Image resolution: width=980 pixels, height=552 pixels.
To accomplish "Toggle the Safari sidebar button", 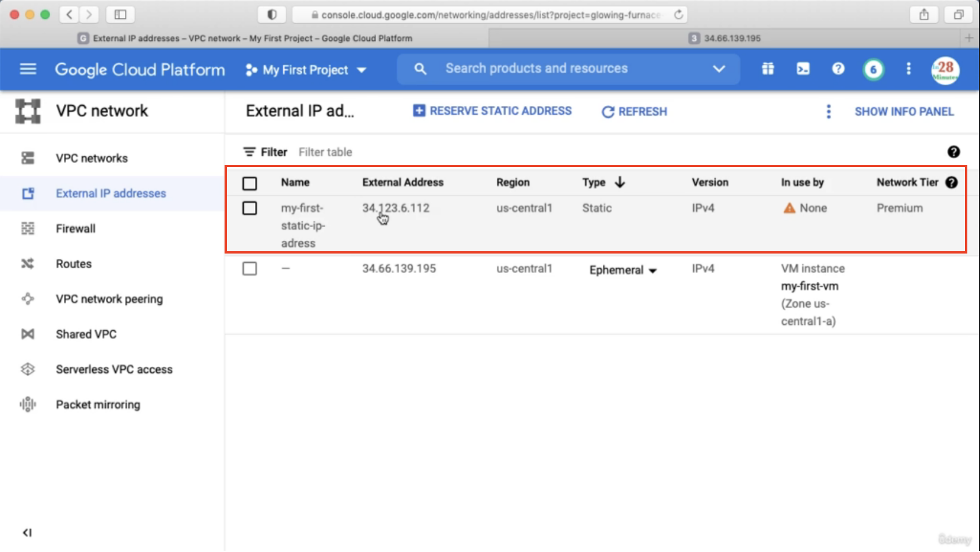I will tap(120, 14).
